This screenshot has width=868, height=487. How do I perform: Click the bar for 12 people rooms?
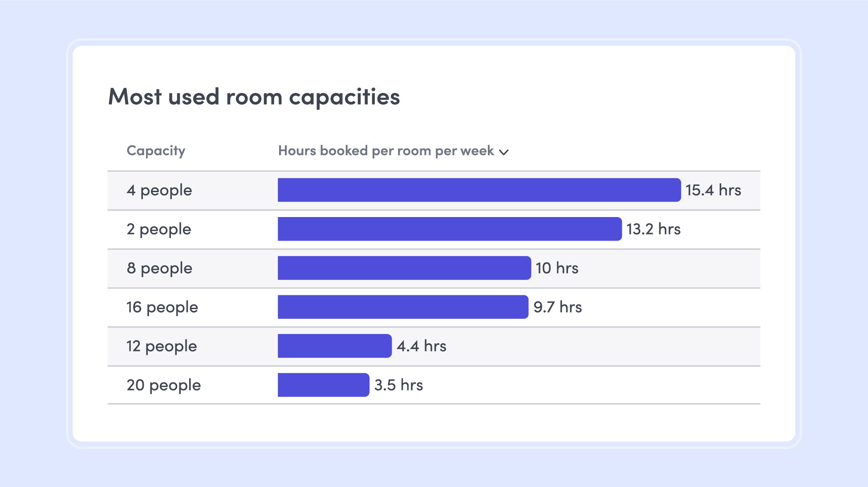pyautogui.click(x=335, y=346)
